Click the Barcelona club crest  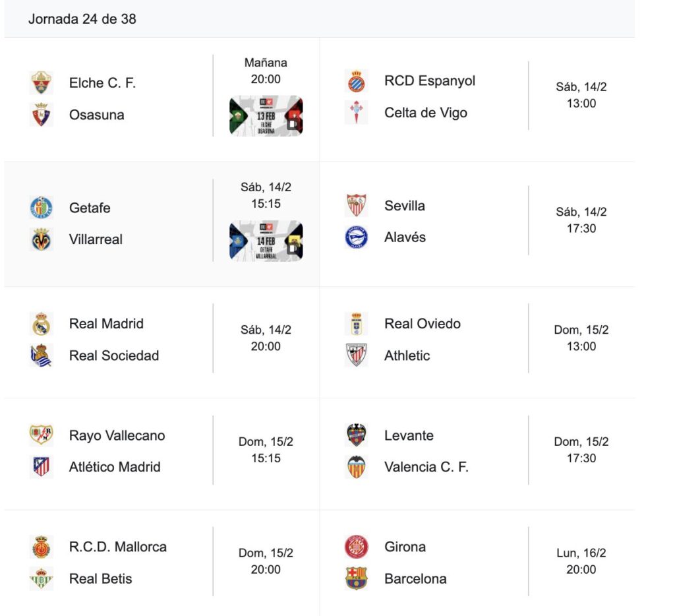coord(357,578)
